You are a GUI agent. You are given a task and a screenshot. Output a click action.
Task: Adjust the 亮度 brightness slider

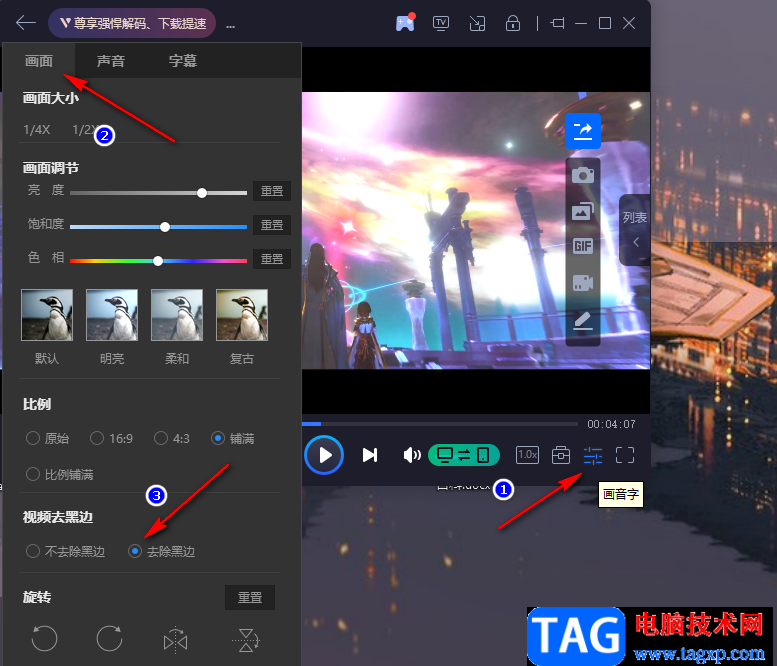point(159,193)
